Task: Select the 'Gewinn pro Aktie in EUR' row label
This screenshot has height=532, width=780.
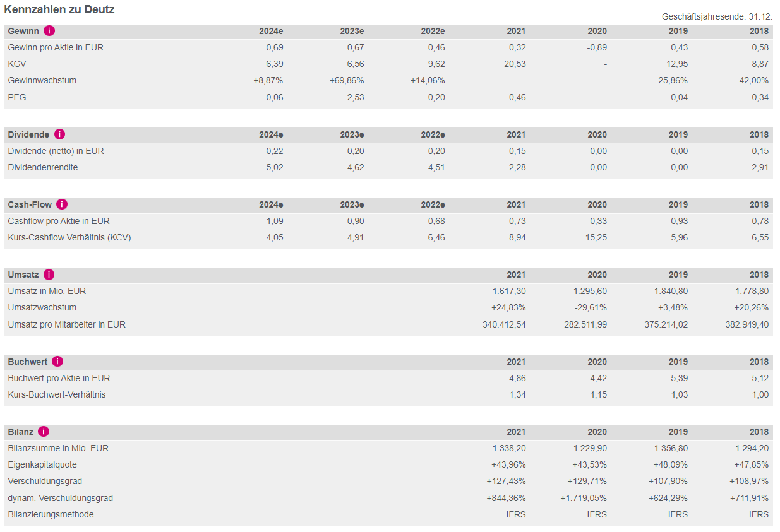Action: [55, 47]
